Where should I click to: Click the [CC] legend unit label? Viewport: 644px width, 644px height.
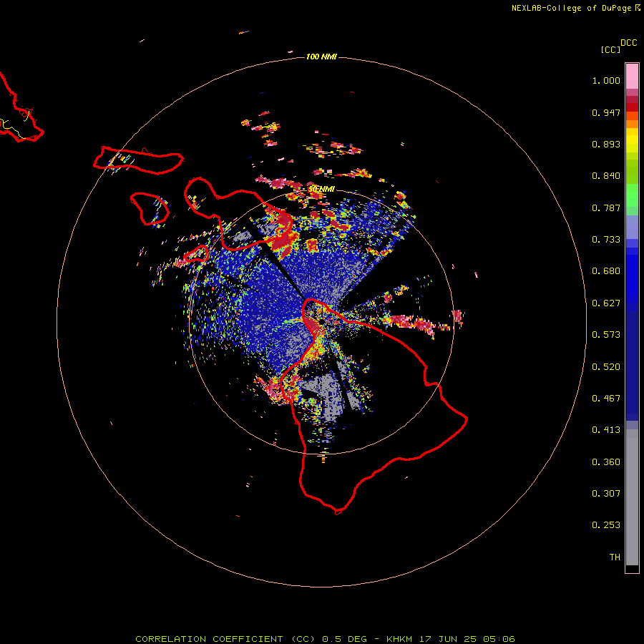coord(610,49)
